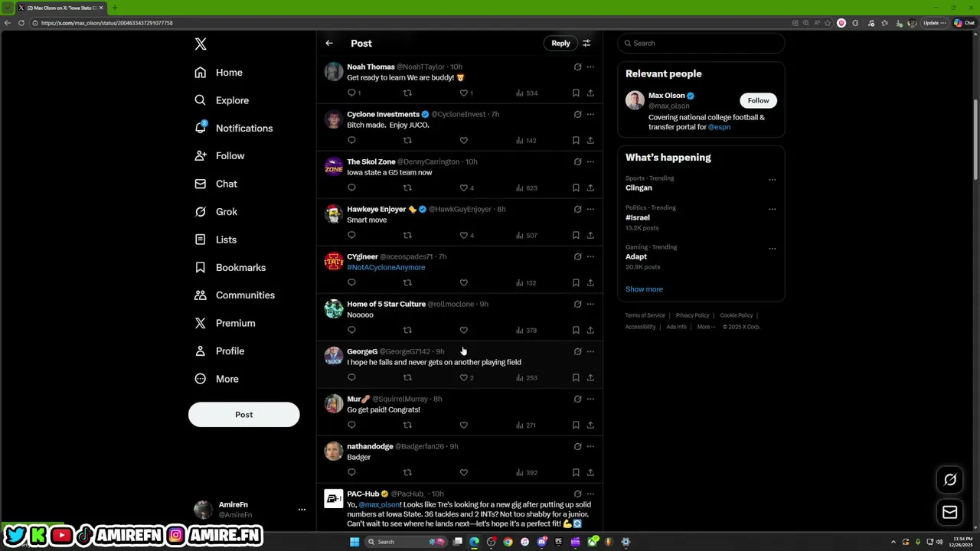Bookmark nathandodge's Badger reply
Screen dimensions: 980x551
[576, 473]
